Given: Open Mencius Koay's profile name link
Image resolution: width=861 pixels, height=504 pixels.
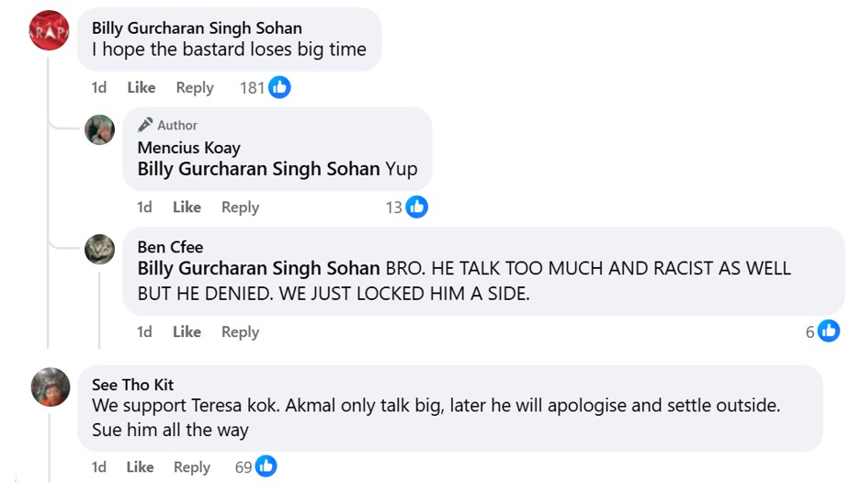Looking at the screenshot, I should click(x=188, y=147).
